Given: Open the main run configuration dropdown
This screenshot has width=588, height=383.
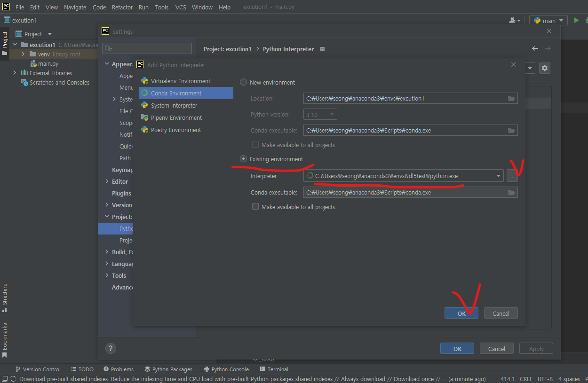Looking at the screenshot, I should coord(548,20).
